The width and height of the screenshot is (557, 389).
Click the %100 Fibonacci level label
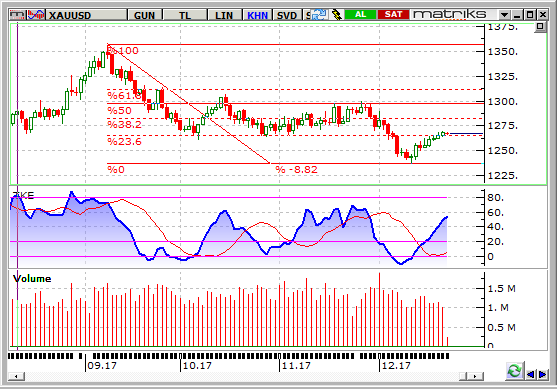pyautogui.click(x=123, y=50)
